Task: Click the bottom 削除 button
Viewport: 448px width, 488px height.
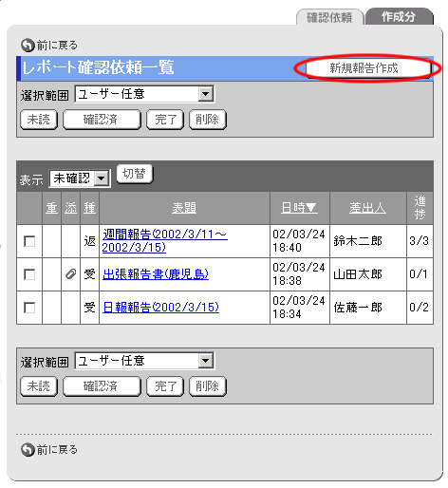Action: (x=208, y=386)
